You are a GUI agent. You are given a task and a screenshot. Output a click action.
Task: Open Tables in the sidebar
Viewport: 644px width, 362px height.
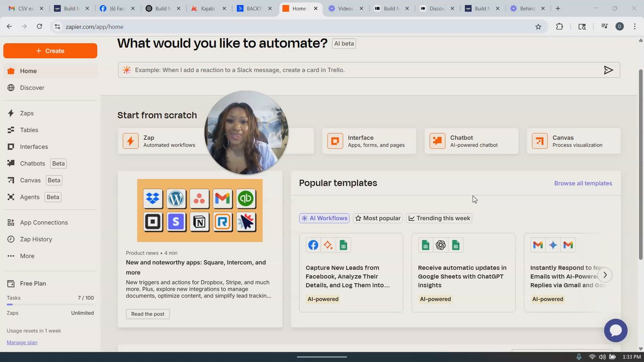pos(50,130)
